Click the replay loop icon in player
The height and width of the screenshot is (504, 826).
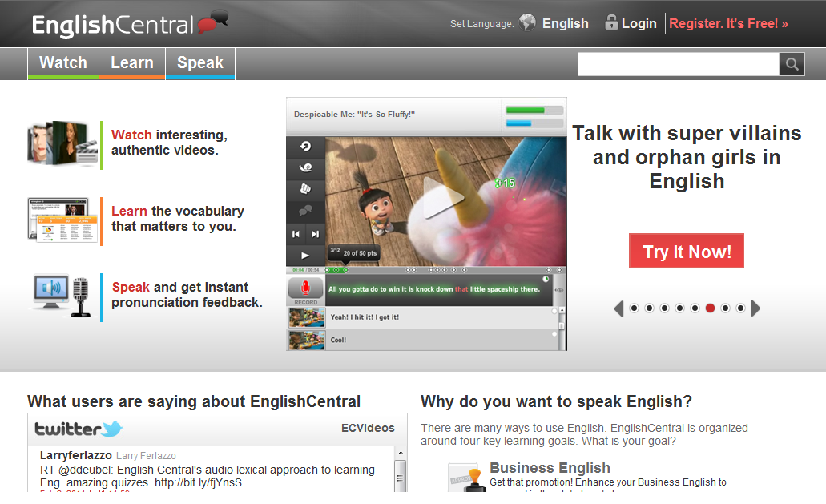pos(305,147)
